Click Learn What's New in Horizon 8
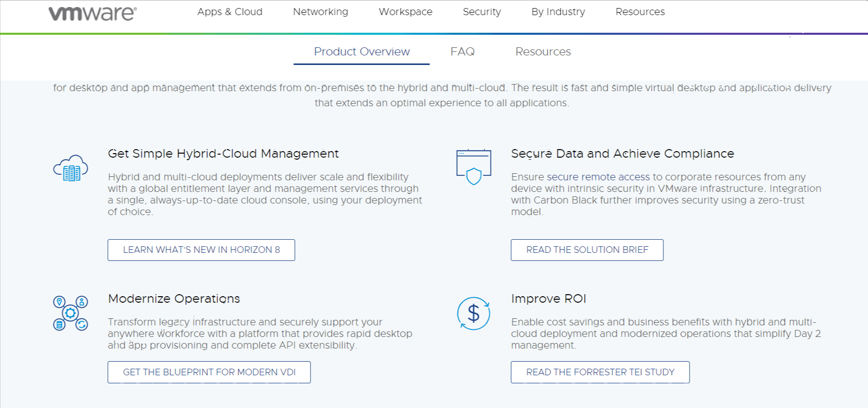Viewport: 868px width, 408px height. [201, 250]
